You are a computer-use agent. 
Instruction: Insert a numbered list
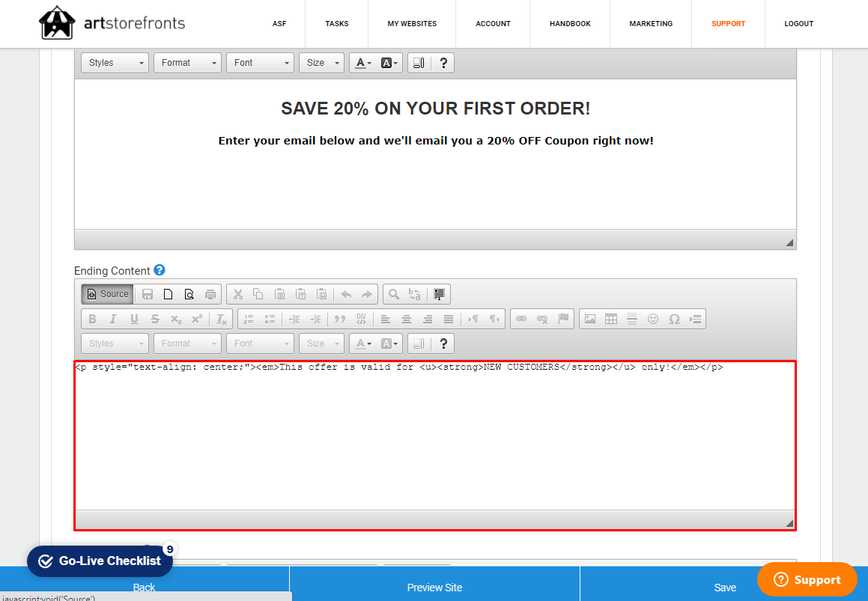[249, 319]
